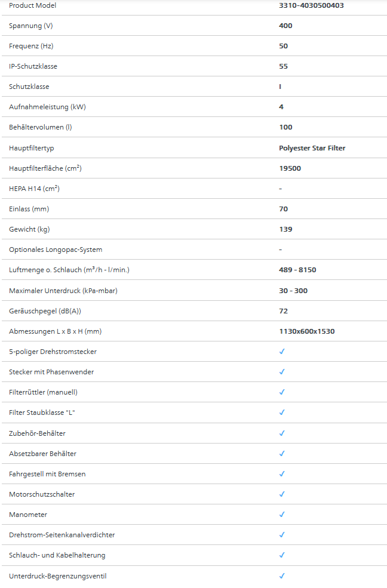The height and width of the screenshot is (588, 387).
Task: Click the Luftmenge value 489 - 8150
Action: tap(297, 270)
